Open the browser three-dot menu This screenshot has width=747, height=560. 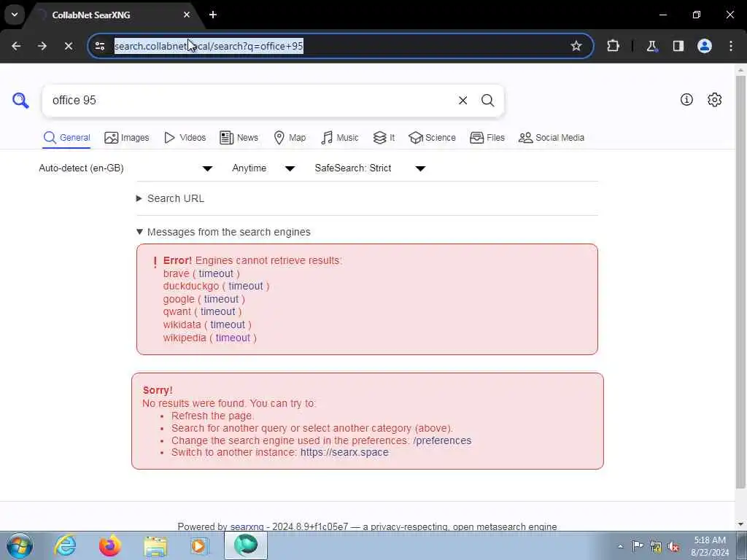(x=731, y=46)
